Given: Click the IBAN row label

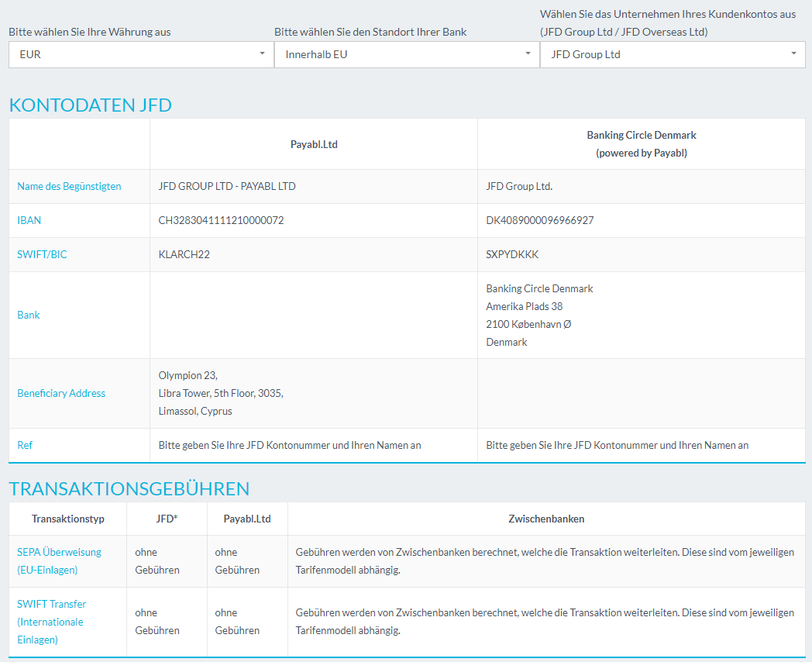Looking at the screenshot, I should click(x=29, y=221).
